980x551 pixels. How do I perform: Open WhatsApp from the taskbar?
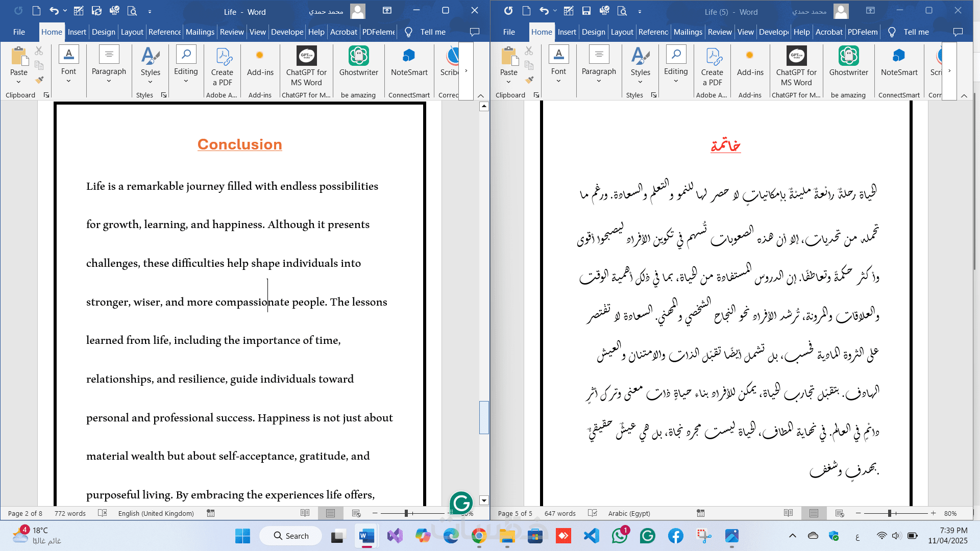coord(619,536)
